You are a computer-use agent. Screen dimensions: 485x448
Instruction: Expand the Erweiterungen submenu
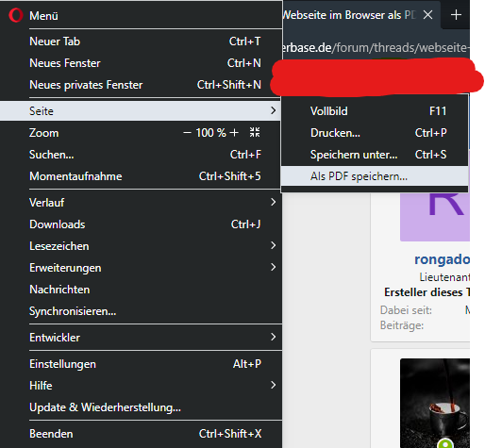point(141,268)
